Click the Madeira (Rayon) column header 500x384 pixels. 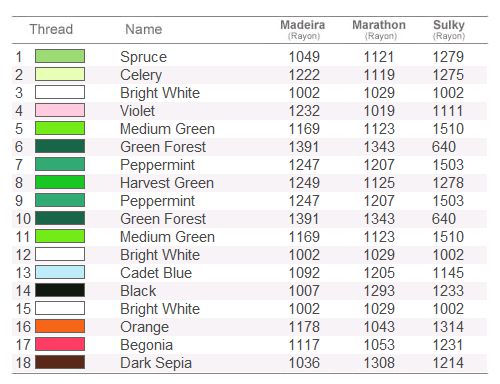303,30
